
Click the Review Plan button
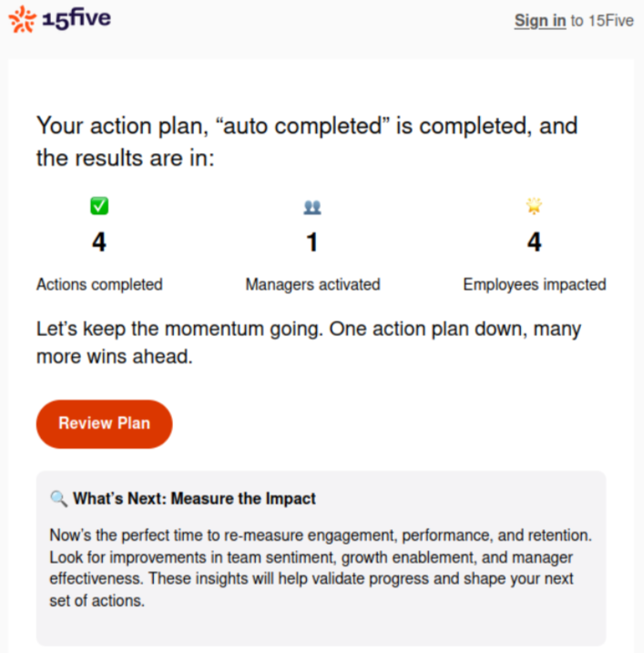[x=104, y=424]
